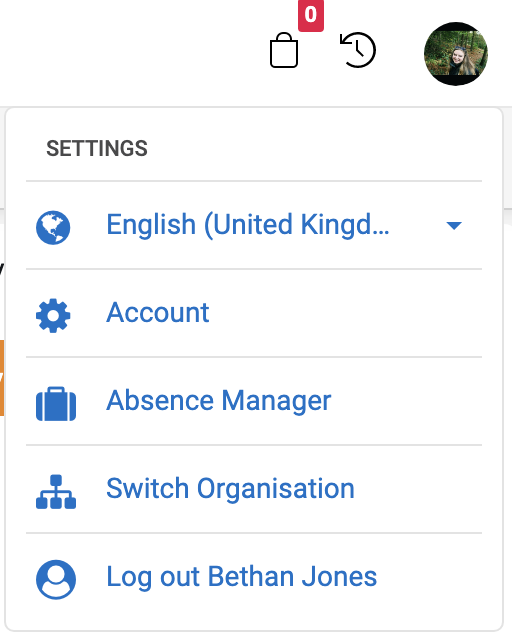This screenshot has width=512, height=636.
Task: Open the Account menu entry
Action: (254, 313)
